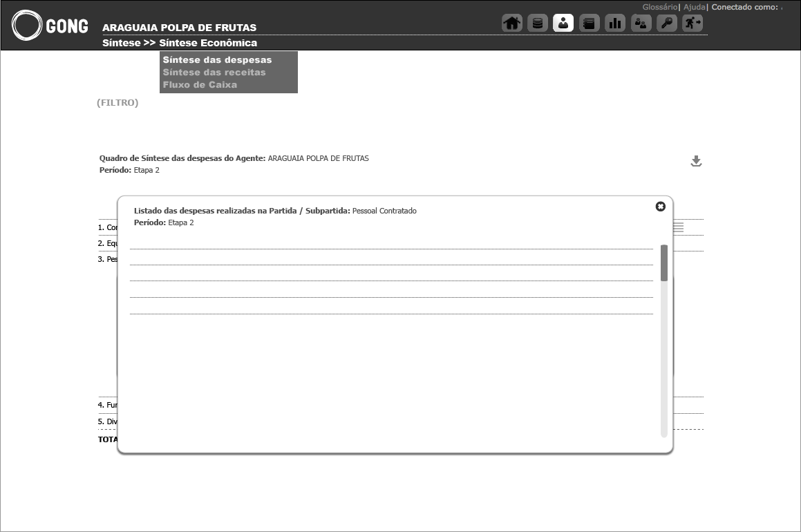This screenshot has width=801, height=532.
Task: Open the bar chart icon
Action: [x=615, y=23]
